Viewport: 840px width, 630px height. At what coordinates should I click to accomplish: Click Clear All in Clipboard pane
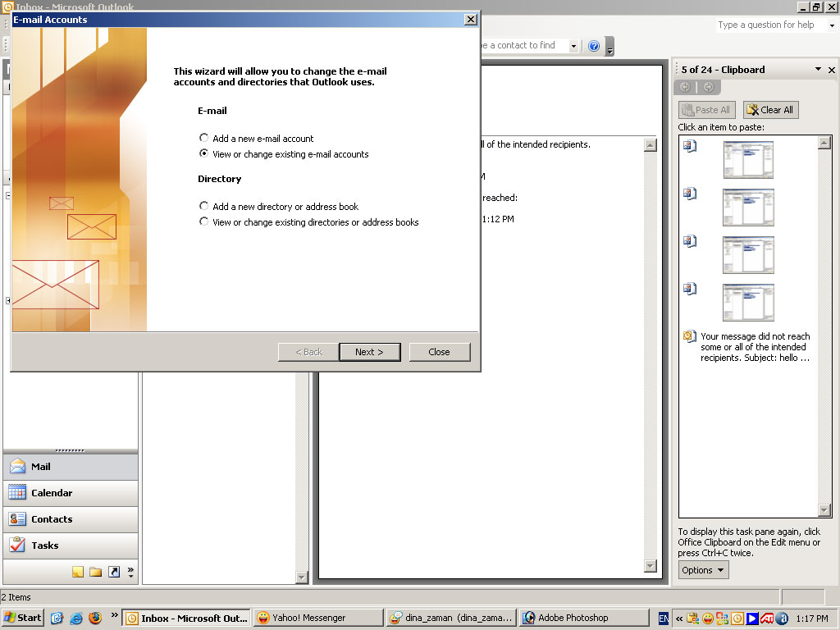coord(770,110)
